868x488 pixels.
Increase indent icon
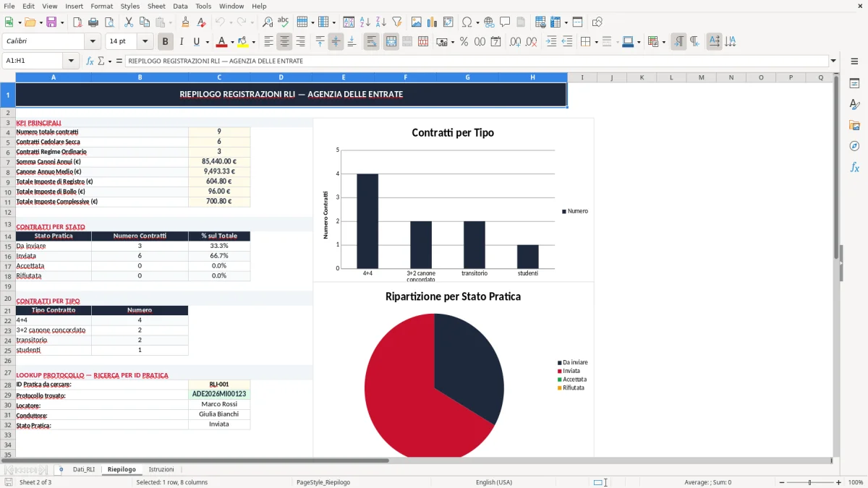coord(551,42)
